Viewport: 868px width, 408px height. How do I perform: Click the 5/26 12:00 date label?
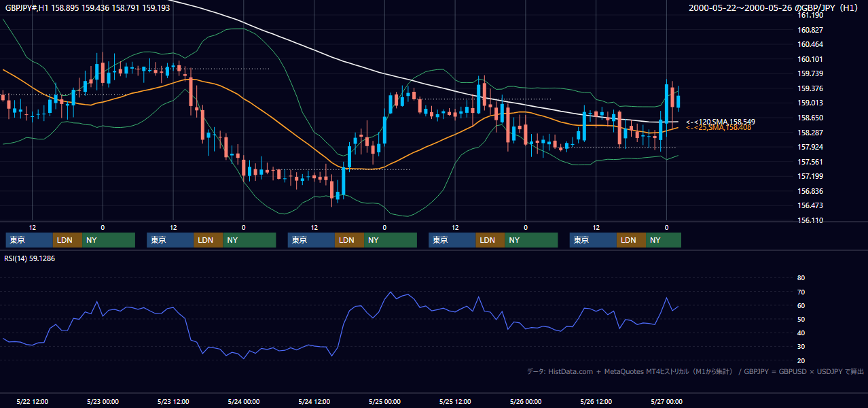point(596,402)
